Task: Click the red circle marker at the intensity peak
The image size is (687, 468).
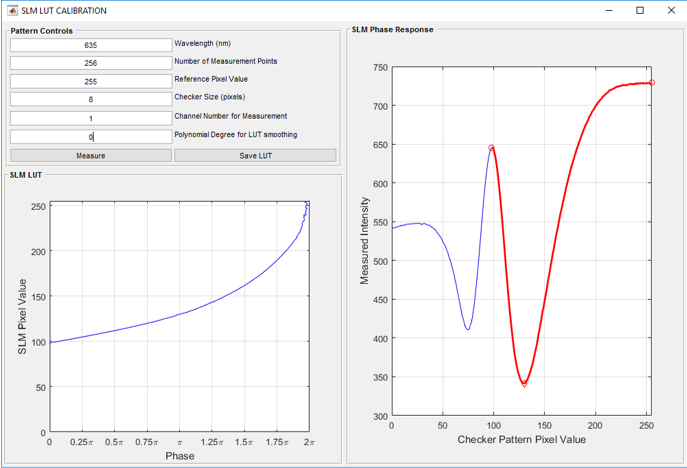Action: click(491, 148)
